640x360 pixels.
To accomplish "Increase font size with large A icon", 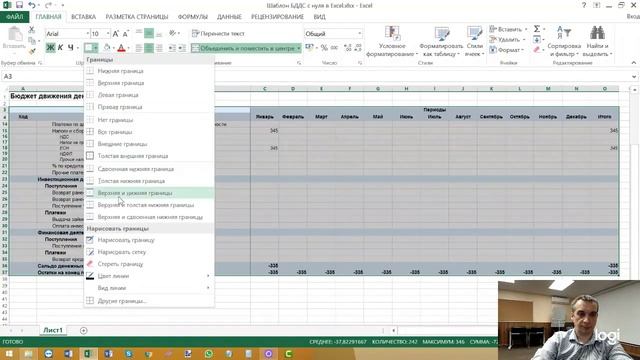I will (x=116, y=33).
